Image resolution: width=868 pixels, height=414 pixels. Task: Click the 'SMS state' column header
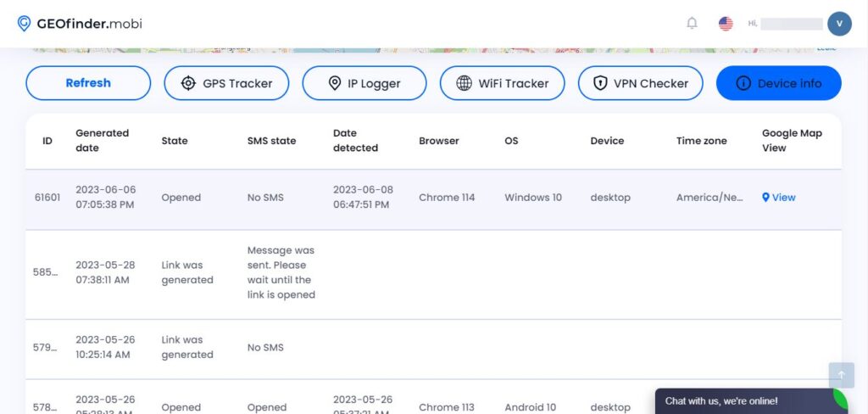(x=271, y=141)
